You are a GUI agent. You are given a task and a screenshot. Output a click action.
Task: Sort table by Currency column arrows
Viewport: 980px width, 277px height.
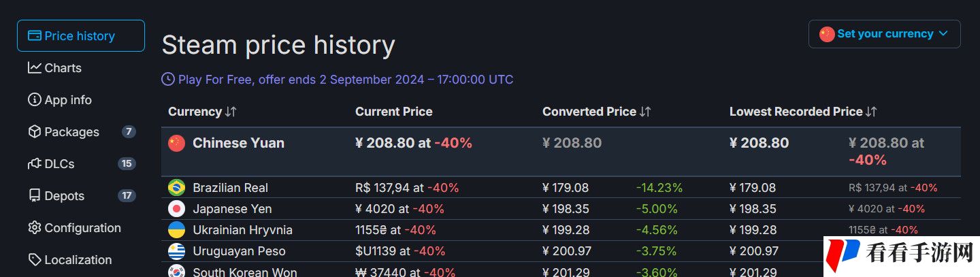(x=231, y=112)
